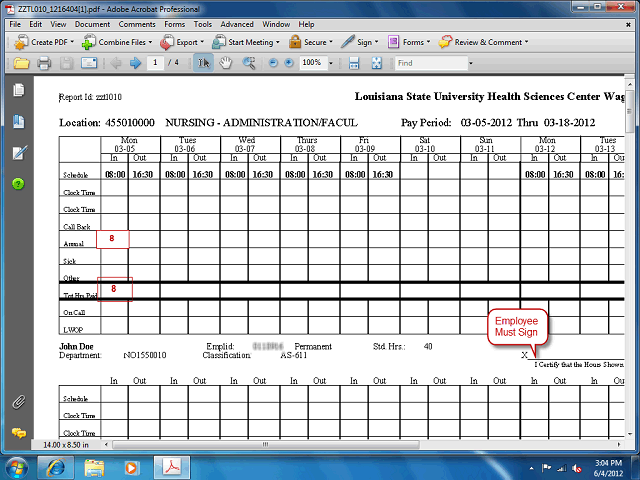
Task: Open the How To help panel
Action: click(x=18, y=184)
